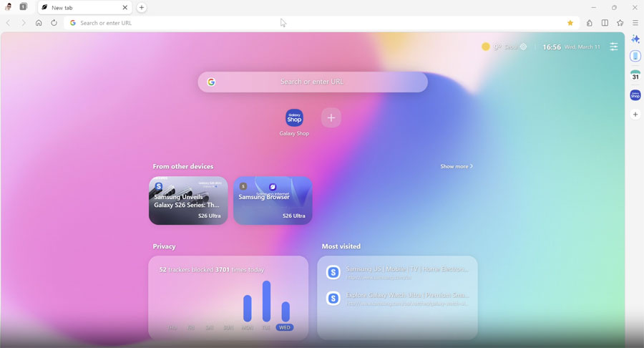Go forward to next page

[x=24, y=23]
